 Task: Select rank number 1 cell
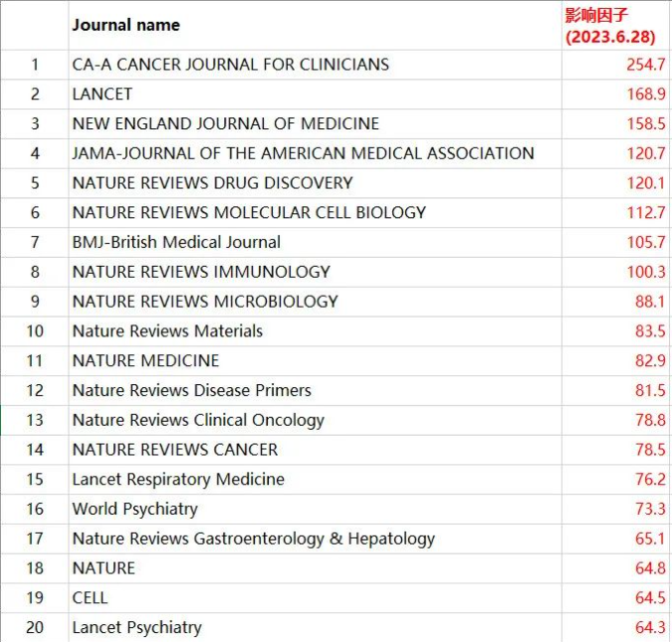35,65
